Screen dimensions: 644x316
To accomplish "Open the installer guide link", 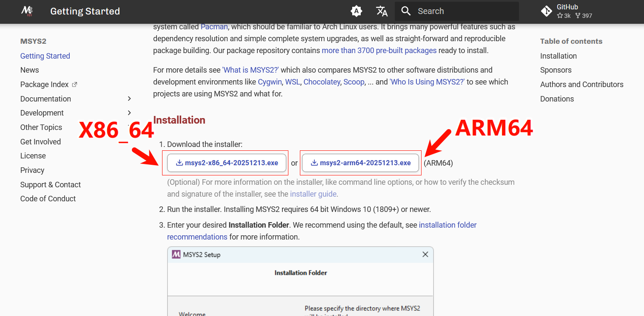I will [x=313, y=194].
